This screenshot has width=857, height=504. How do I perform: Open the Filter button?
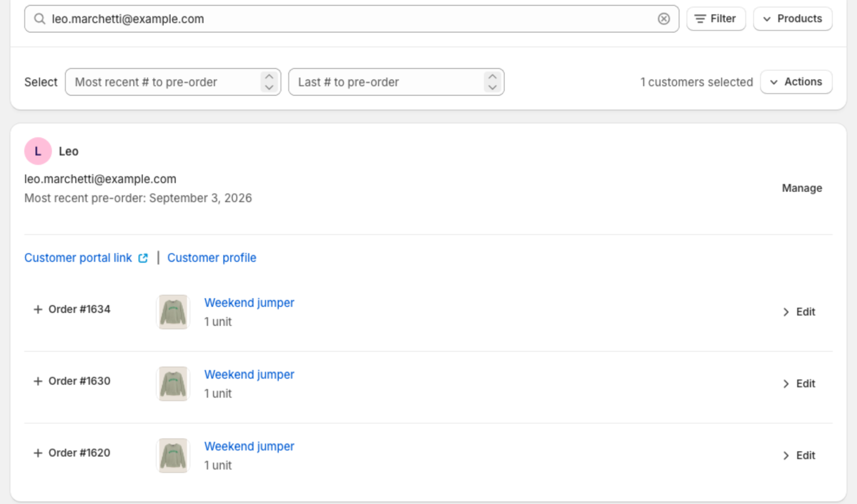[x=716, y=19]
